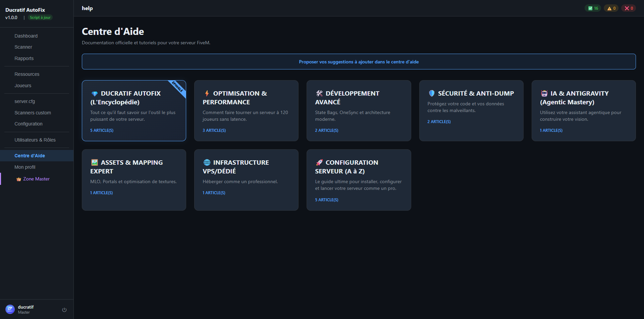This screenshot has width=644, height=319.
Task: Click the lightning icon on Optimisation & Performance card
Action: point(207,93)
